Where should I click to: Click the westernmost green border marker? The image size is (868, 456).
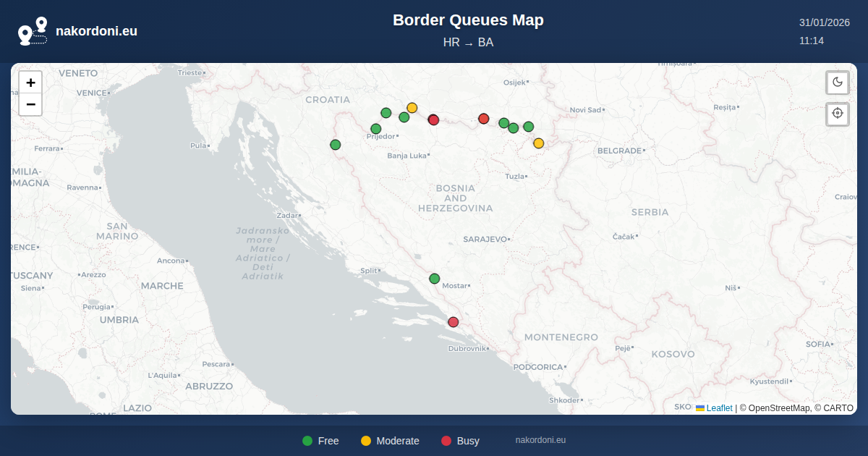[x=336, y=145]
